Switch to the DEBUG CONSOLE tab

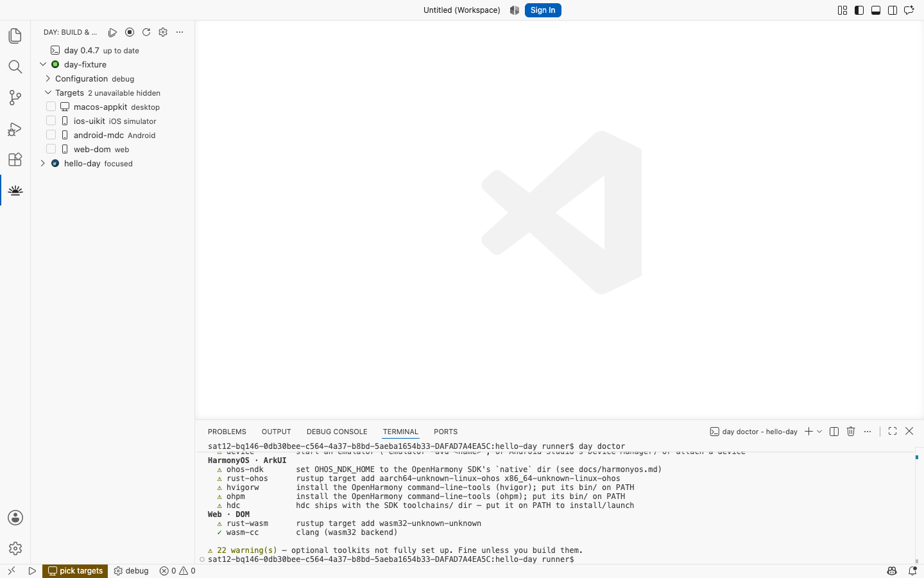click(337, 432)
